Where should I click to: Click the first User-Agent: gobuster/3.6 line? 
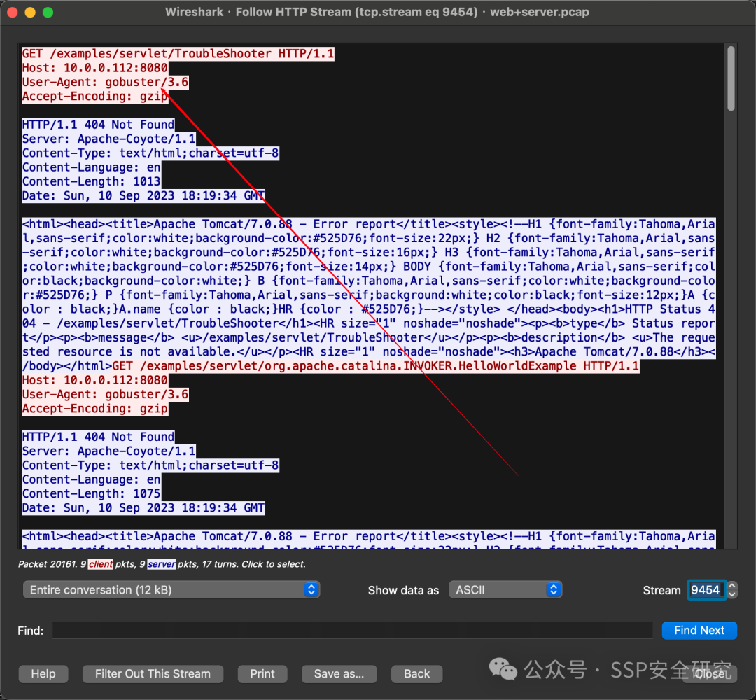click(105, 82)
